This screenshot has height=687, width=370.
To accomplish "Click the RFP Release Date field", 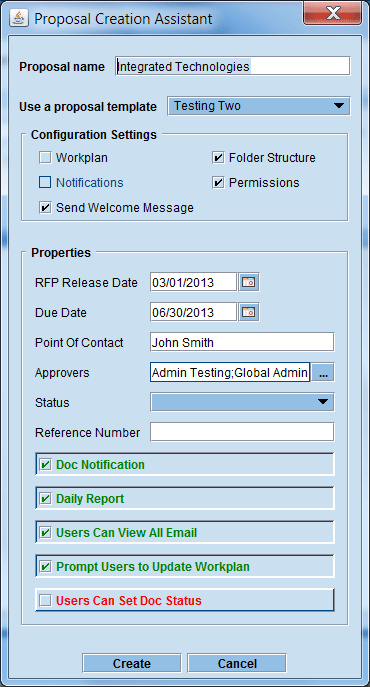I will [x=193, y=283].
